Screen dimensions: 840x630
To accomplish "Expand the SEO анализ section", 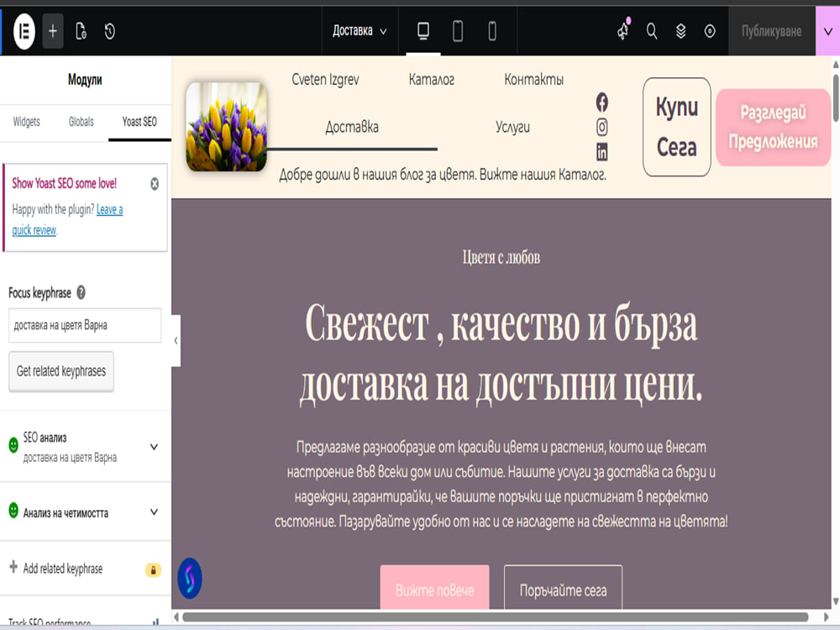I will (x=86, y=447).
